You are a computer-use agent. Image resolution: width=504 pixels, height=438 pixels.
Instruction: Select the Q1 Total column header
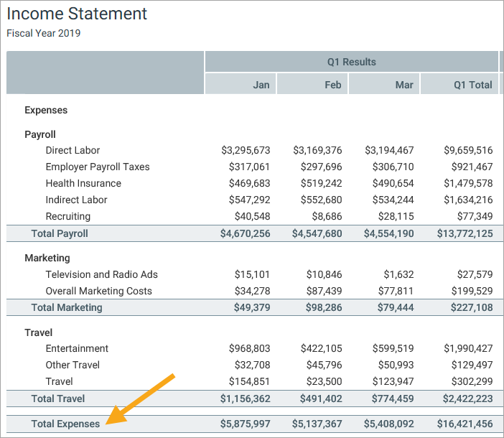(x=472, y=85)
